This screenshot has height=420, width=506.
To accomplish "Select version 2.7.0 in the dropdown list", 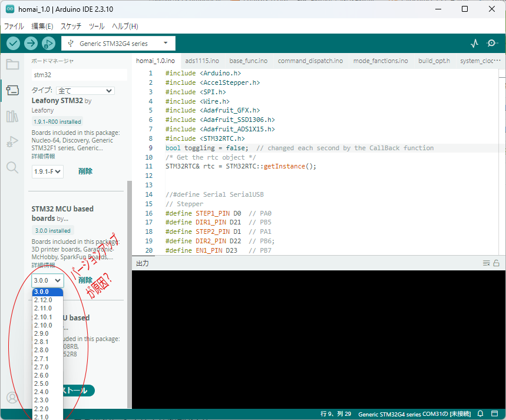I will pos(48,367).
